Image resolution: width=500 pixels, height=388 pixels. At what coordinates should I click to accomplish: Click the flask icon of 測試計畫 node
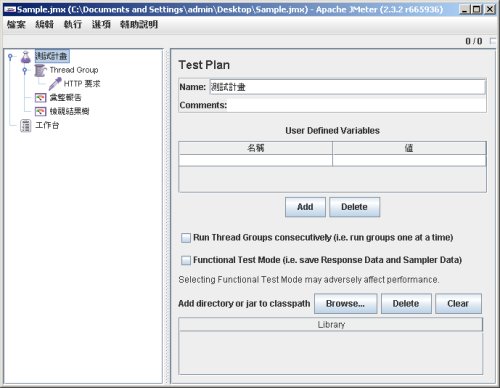tap(26, 57)
